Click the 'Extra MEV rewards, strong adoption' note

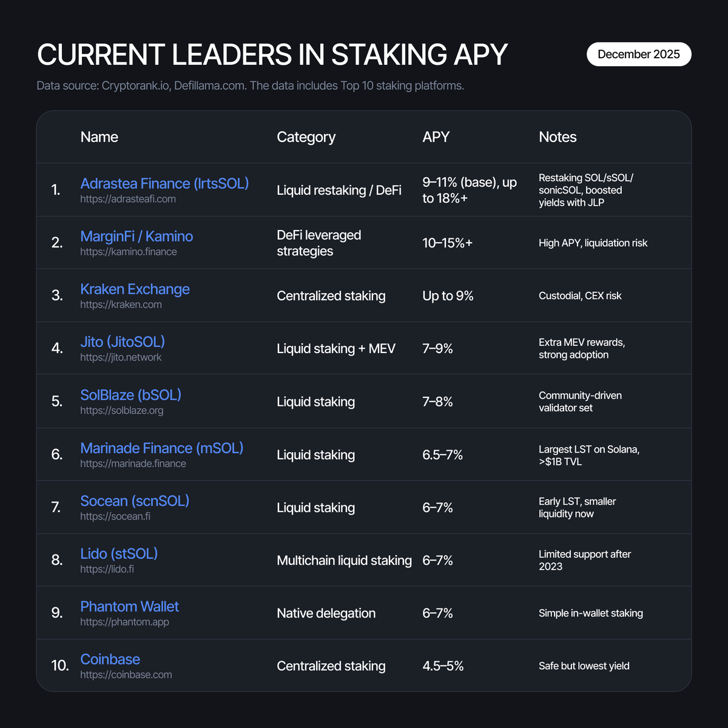582,348
